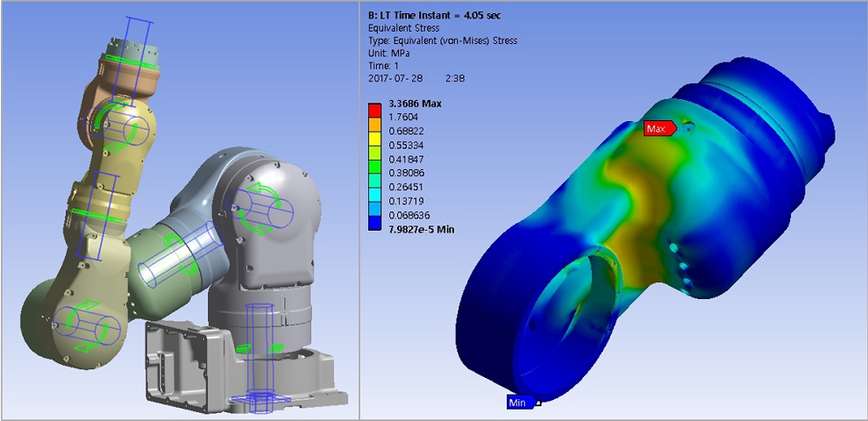Click the 'Type: Equivalent (von-Mises) Stress' line

(x=443, y=40)
